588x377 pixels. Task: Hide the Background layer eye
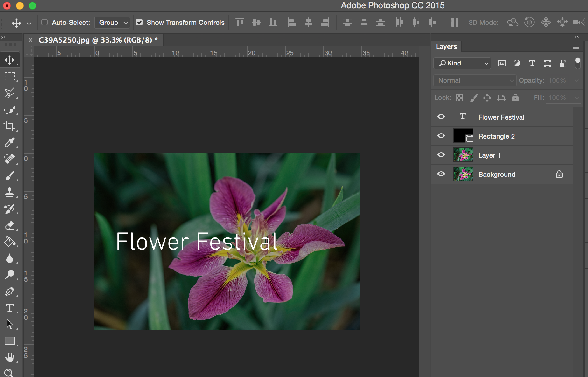(x=441, y=174)
